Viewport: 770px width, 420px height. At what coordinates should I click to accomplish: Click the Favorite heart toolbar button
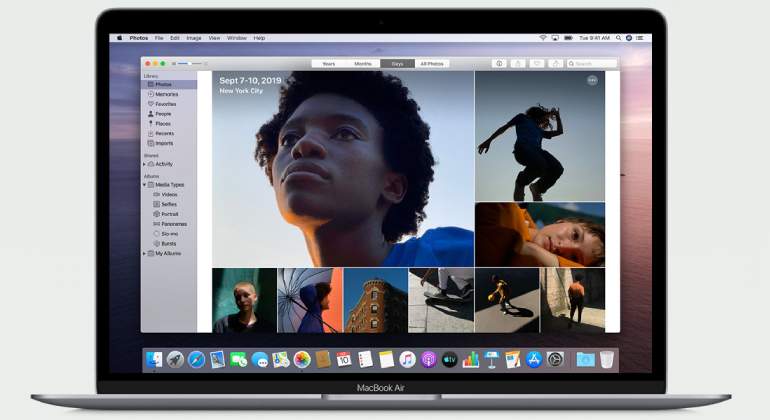[x=537, y=63]
